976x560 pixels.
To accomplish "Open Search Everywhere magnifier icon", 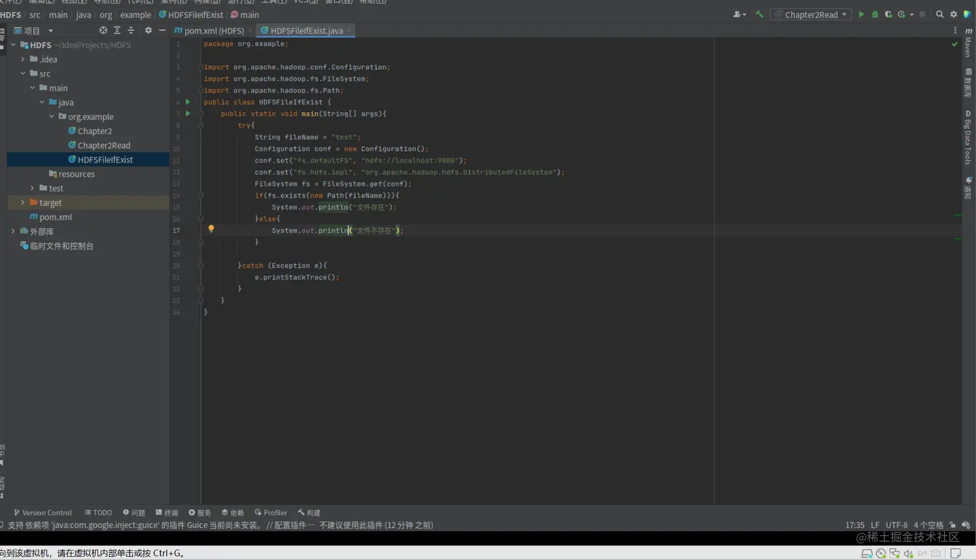I will coord(940,14).
